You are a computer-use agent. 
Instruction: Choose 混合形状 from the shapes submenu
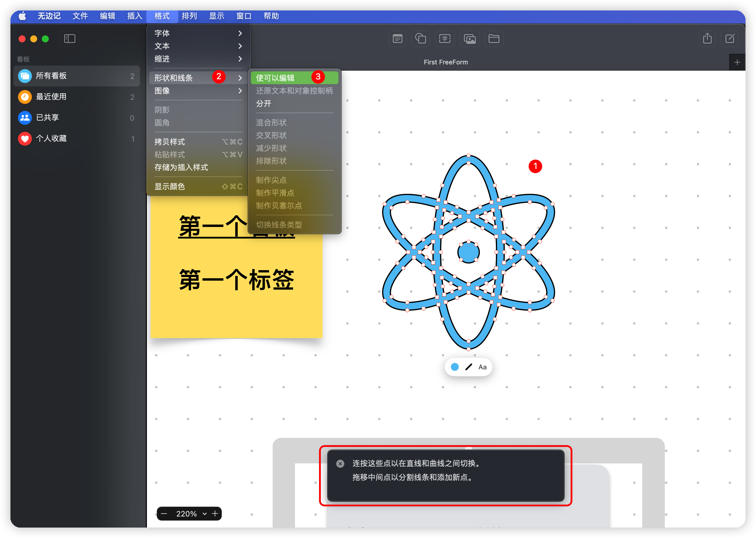[271, 122]
